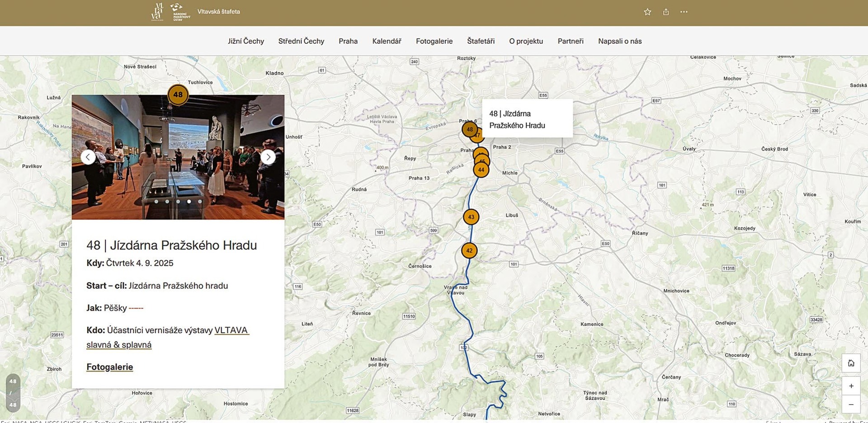Click the home extent map button
Image resolution: width=868 pixels, height=423 pixels.
click(851, 363)
